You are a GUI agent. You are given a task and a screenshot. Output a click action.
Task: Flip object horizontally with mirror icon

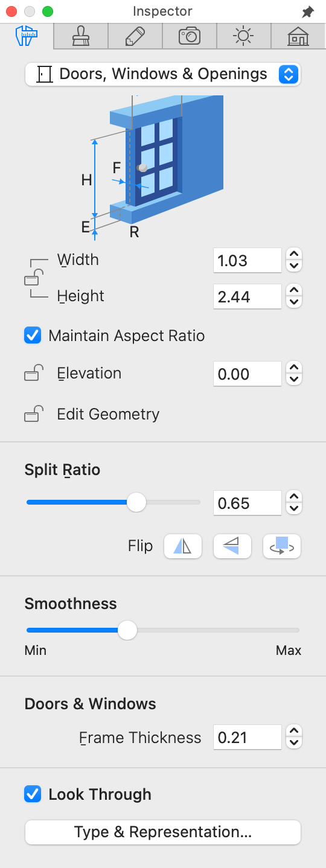pyautogui.click(x=183, y=546)
